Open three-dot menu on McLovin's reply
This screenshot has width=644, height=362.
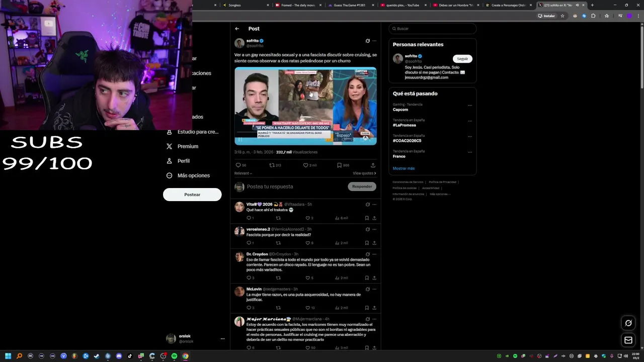(374, 289)
